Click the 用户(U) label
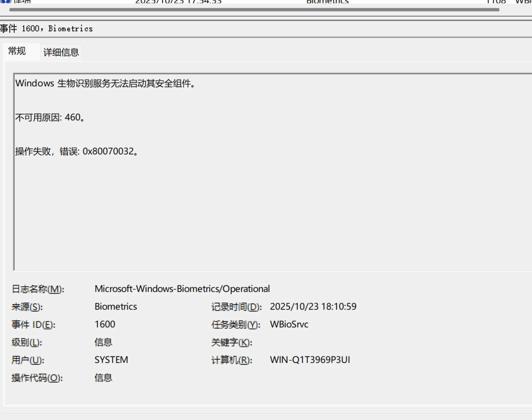 pos(28,360)
